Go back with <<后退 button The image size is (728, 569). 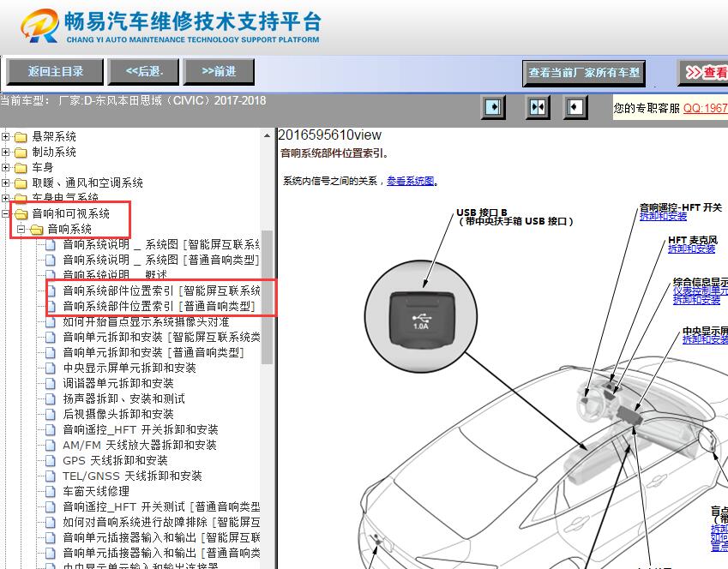point(143,71)
